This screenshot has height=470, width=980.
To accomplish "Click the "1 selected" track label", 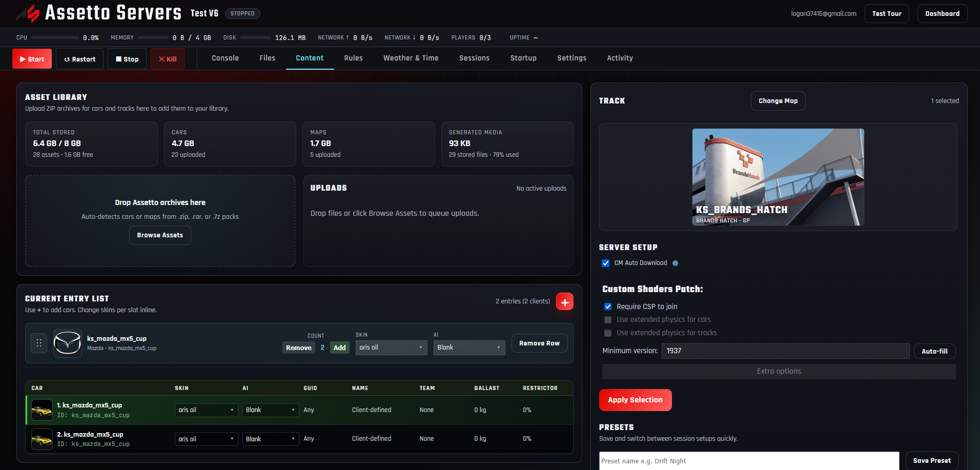I will (x=945, y=101).
